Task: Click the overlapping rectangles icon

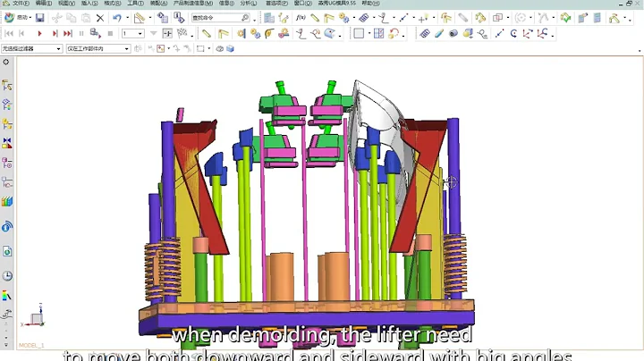Action: (497, 18)
